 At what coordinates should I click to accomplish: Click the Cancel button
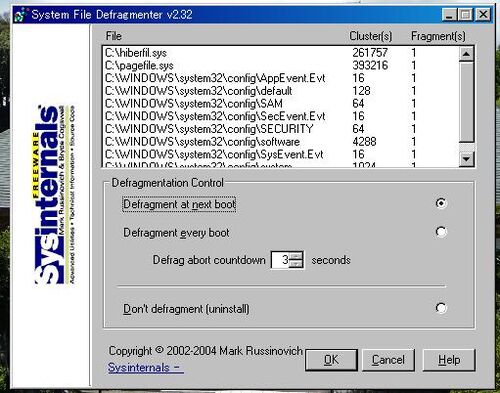click(388, 360)
